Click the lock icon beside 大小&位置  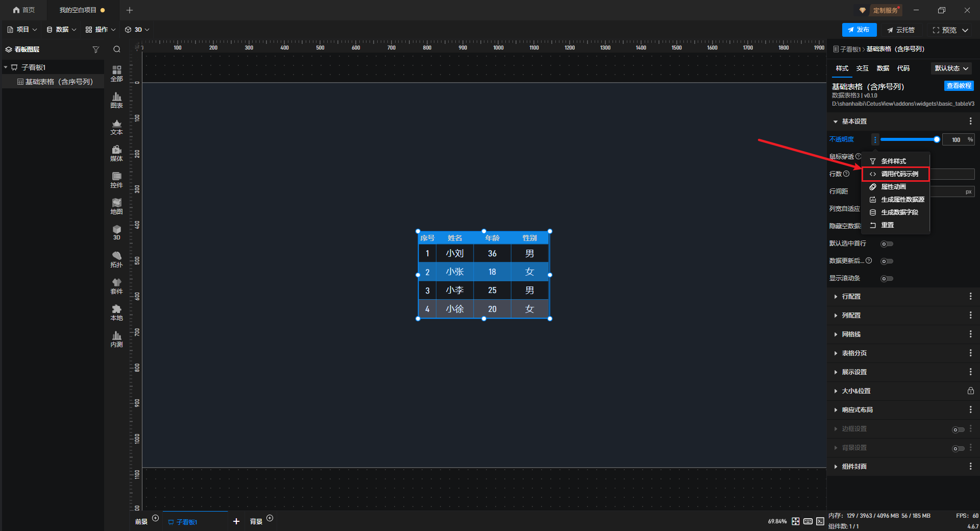pyautogui.click(x=970, y=391)
